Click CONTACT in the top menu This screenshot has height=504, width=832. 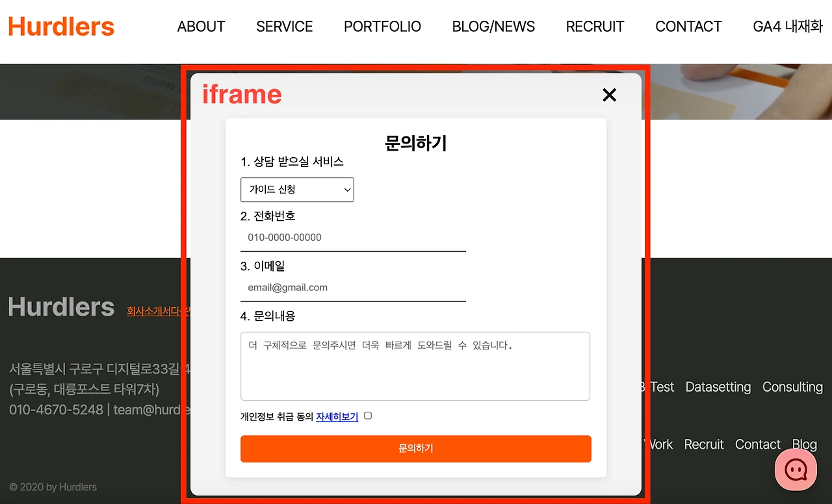click(688, 27)
